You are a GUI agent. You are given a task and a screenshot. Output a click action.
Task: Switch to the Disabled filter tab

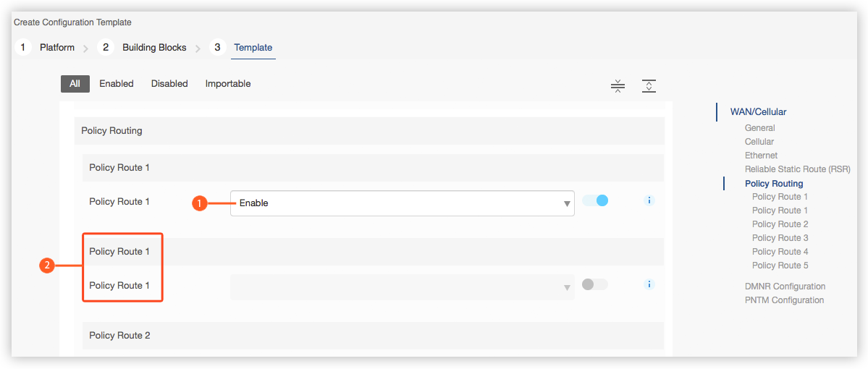tap(169, 84)
